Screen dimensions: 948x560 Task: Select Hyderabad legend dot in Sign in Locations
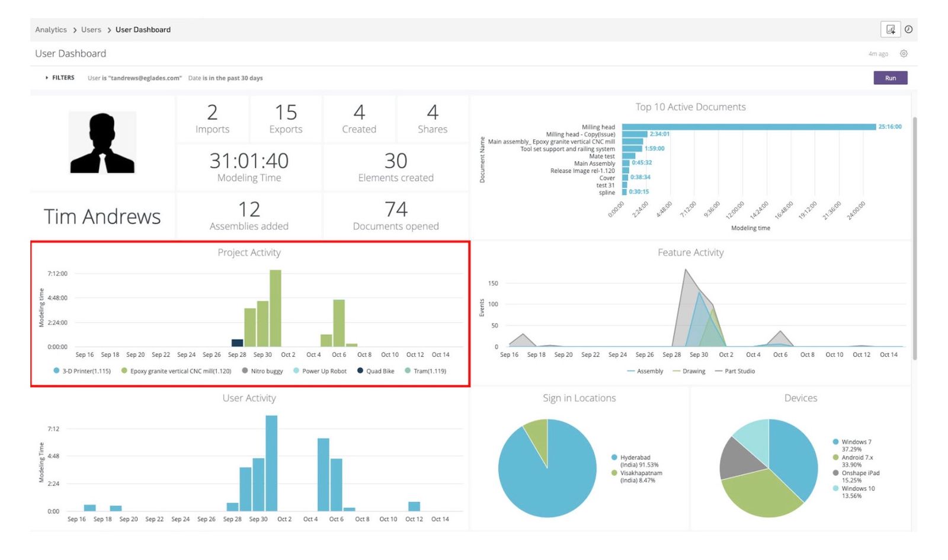coord(614,457)
